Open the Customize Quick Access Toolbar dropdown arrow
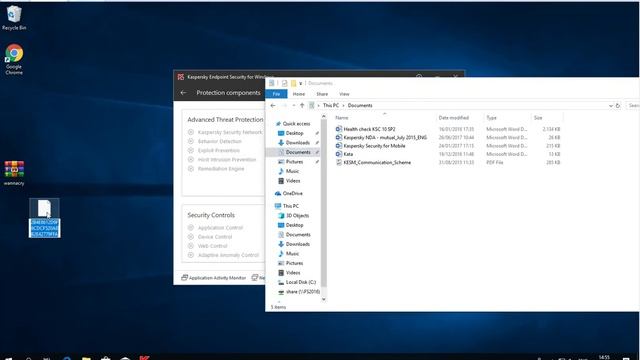The height and width of the screenshot is (360, 640). pos(300,84)
